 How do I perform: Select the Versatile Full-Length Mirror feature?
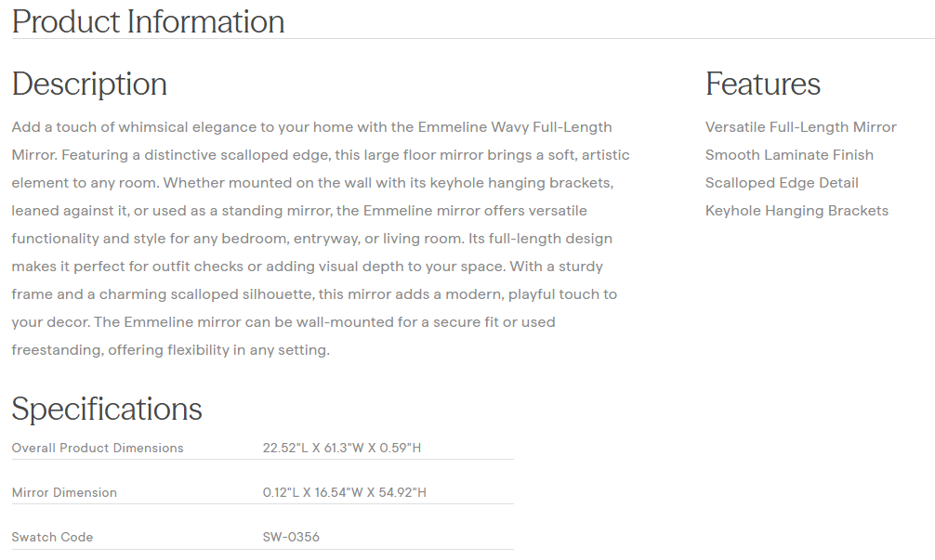[800, 127]
